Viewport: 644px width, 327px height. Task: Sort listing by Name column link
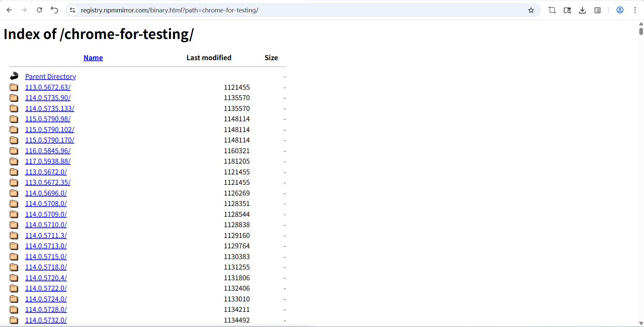coord(93,58)
